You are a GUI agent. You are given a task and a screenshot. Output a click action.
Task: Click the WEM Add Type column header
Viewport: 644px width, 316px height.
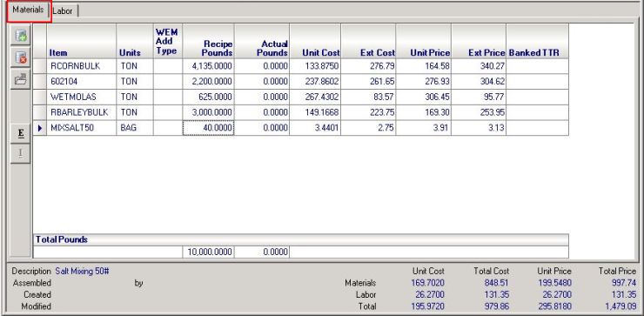tap(168, 41)
